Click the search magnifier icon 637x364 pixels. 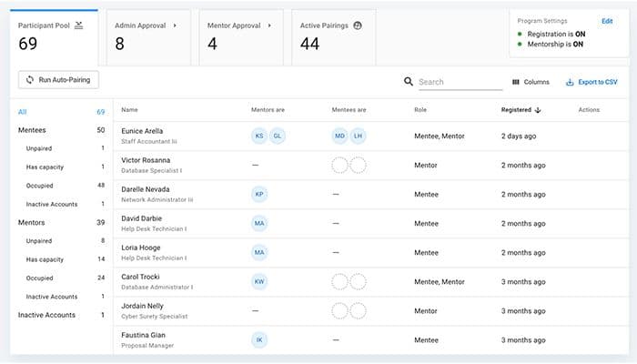point(409,82)
